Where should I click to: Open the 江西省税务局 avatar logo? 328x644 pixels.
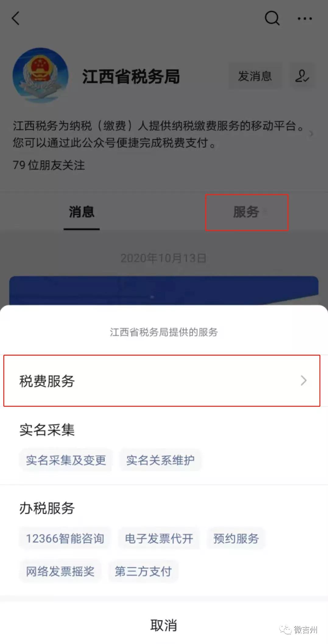[41, 75]
